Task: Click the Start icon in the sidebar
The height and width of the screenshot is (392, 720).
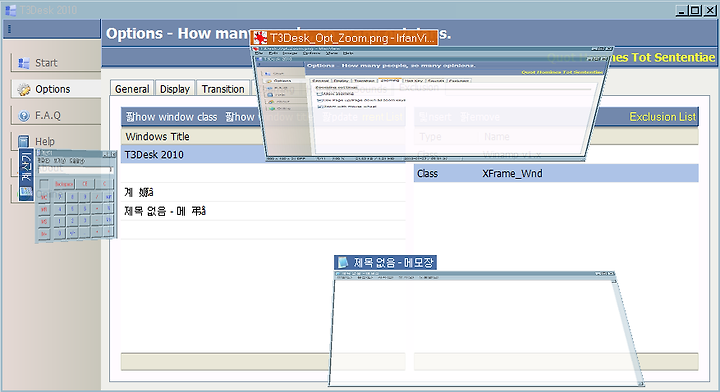Action: coord(23,63)
